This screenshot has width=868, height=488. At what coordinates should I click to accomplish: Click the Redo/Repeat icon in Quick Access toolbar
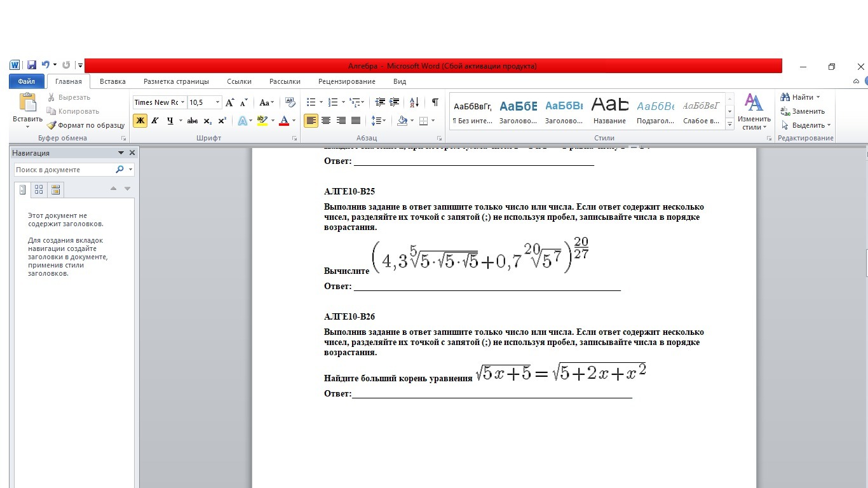[66, 65]
